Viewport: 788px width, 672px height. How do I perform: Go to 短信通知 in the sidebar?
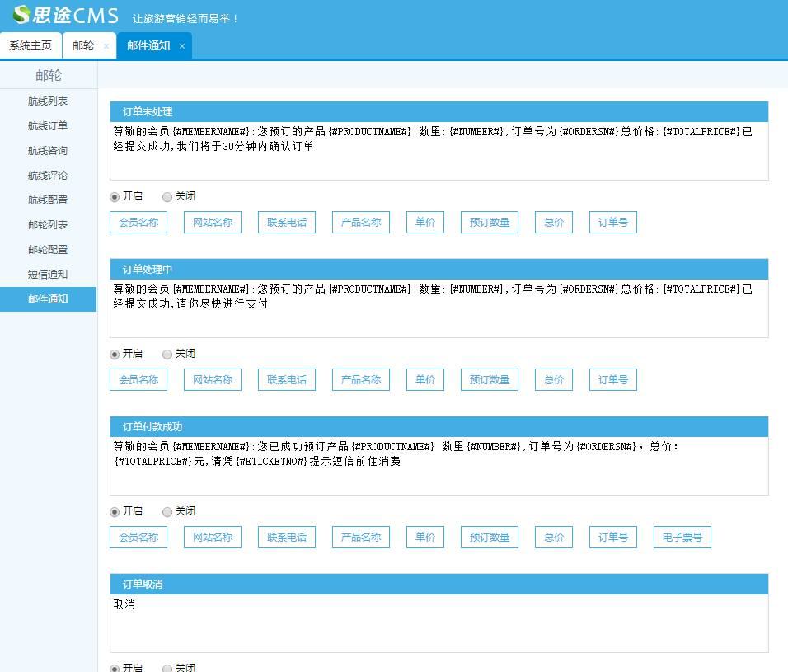pos(48,274)
